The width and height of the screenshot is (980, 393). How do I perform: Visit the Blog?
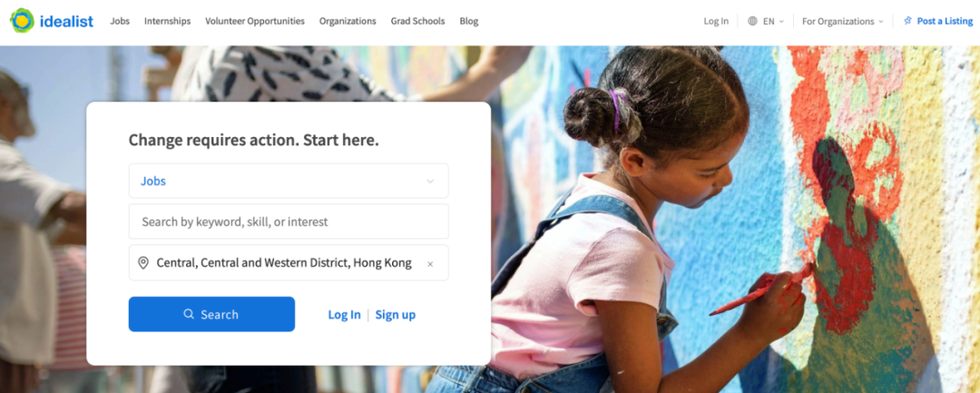[x=469, y=21]
